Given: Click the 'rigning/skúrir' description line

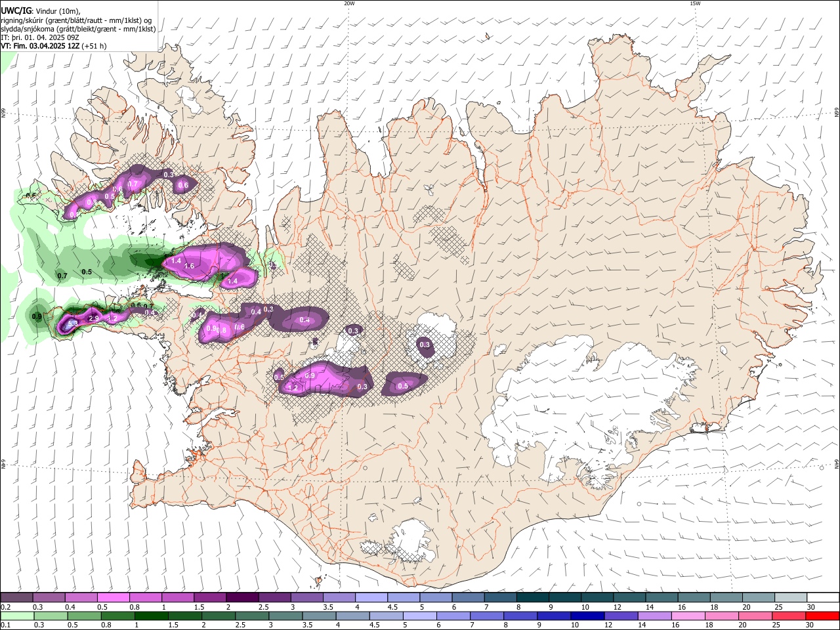Looking at the screenshot, I should (76, 20).
